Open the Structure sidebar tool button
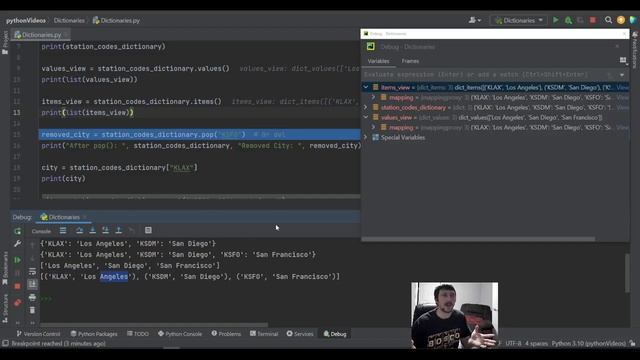This screenshot has height=360, width=640. pos(5,308)
